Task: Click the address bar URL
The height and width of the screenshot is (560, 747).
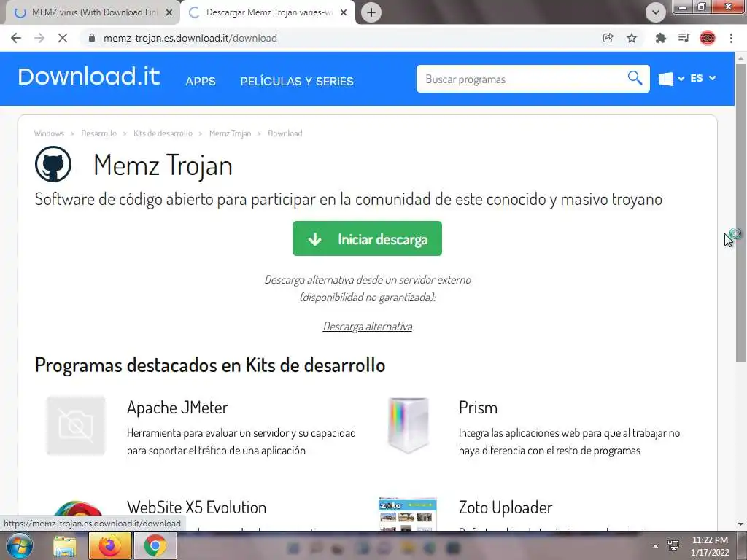Action: point(190,38)
